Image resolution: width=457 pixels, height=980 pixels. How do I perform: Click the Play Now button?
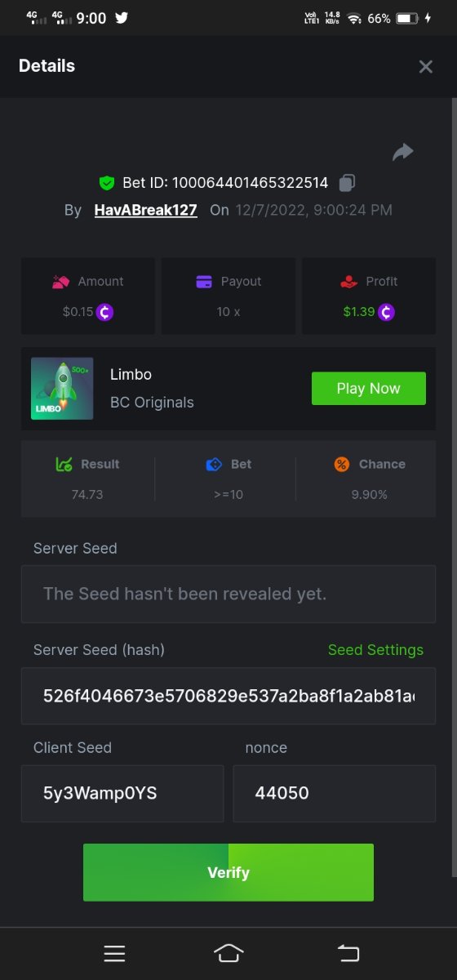point(369,389)
